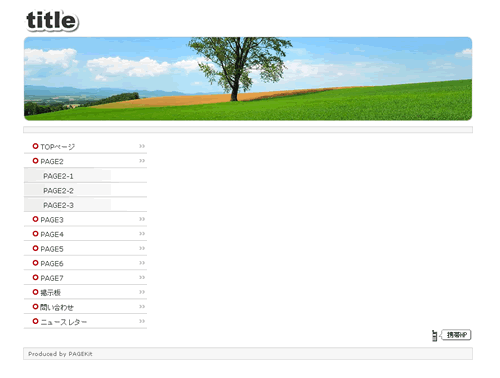Click the chevron arrows on PAGE7 row
Viewport: 500px width, 378px height.
coord(142,277)
